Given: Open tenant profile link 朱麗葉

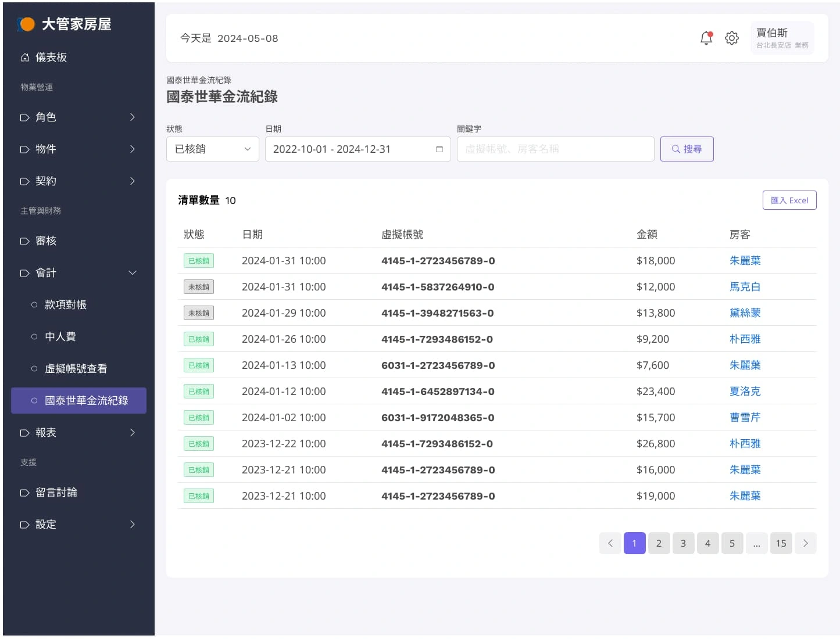Looking at the screenshot, I should click(x=745, y=260).
